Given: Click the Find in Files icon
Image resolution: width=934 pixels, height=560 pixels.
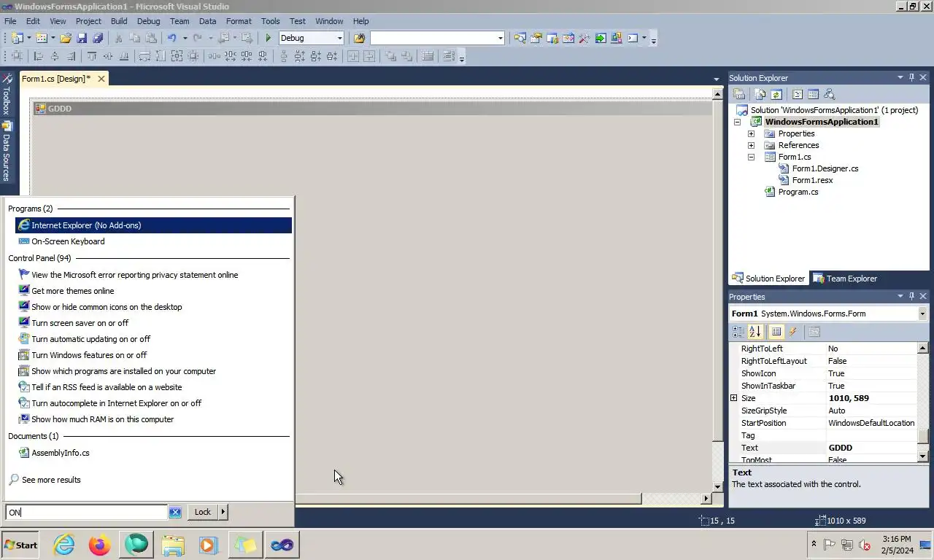Looking at the screenshot, I should [359, 38].
